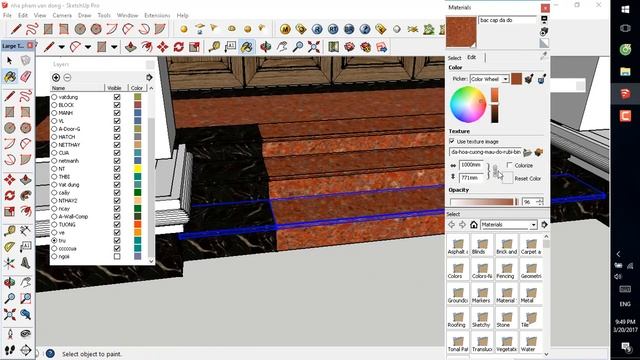
Task: Expand the rectangle tool dropdown arrow
Action: [x=114, y=47]
